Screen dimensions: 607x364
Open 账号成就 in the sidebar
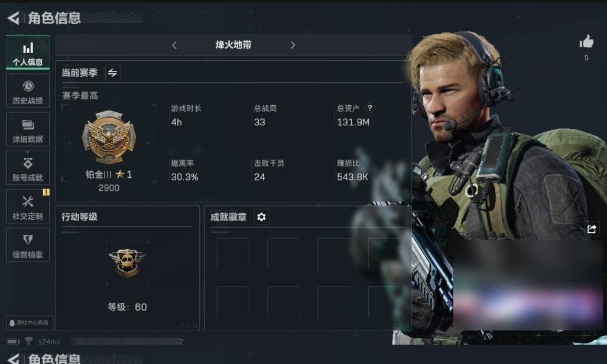click(28, 168)
